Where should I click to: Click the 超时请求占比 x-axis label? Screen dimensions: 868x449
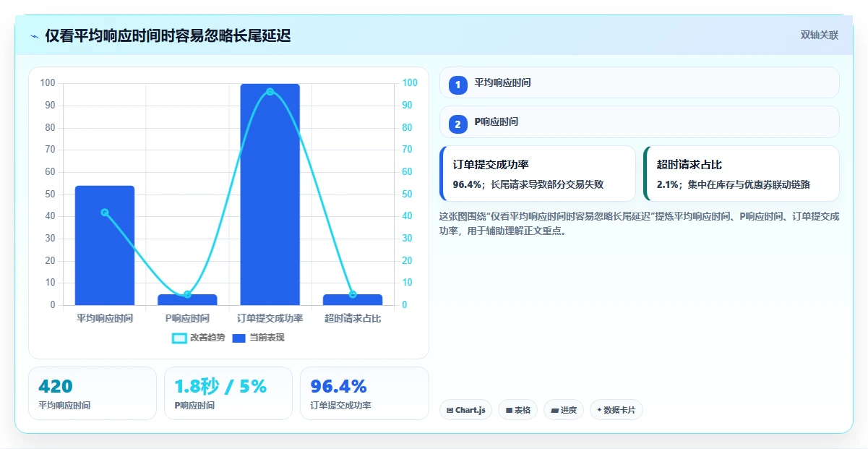click(353, 318)
